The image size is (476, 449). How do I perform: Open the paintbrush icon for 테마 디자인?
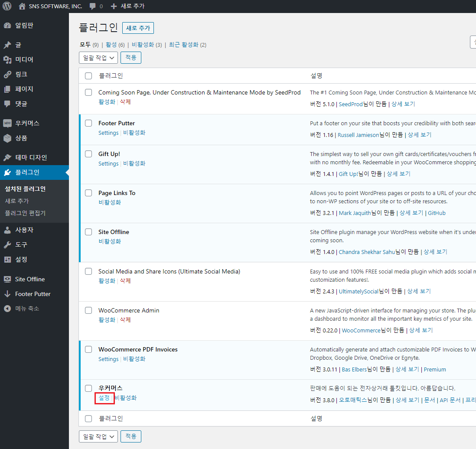(x=7, y=158)
